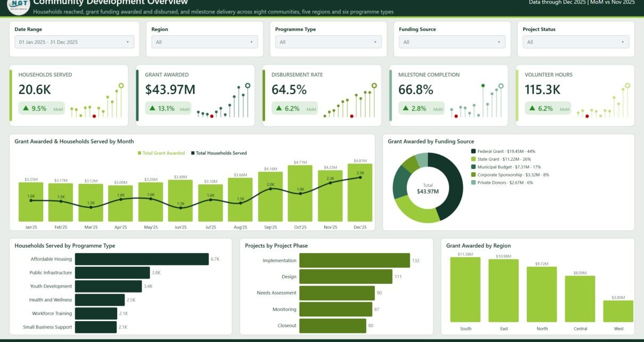Select the Affordable Housing bar

142,259
